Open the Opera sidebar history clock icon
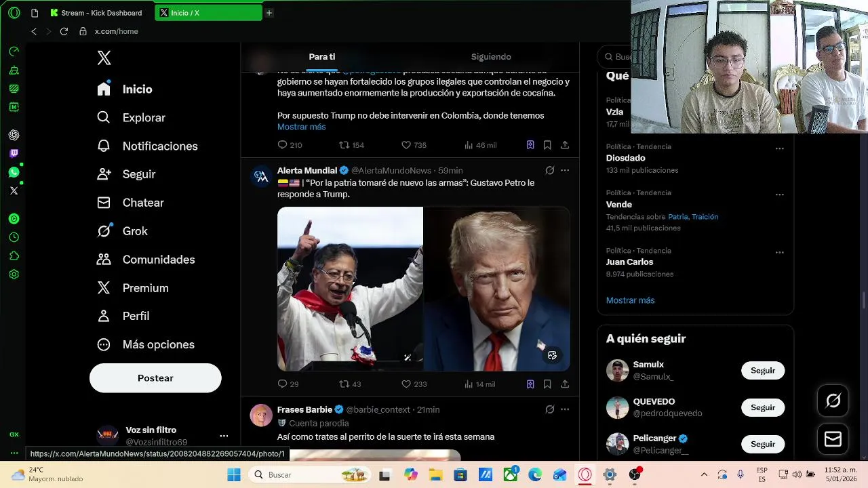This screenshot has height=488, width=868. click(x=14, y=237)
